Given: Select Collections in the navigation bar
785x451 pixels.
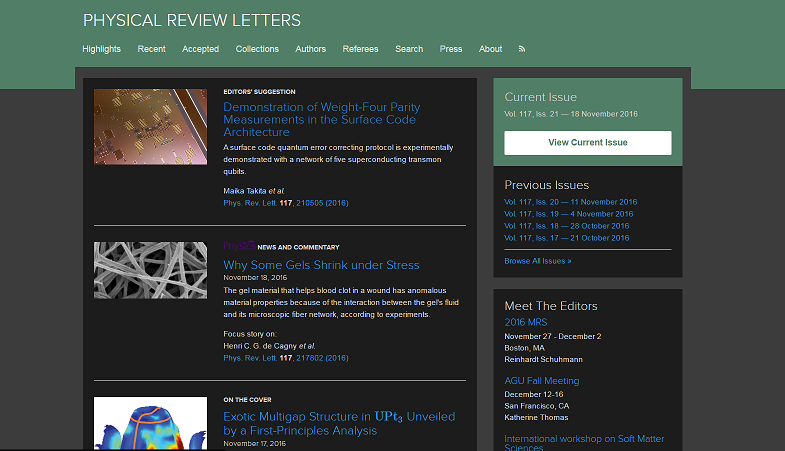Looking at the screenshot, I should [257, 49].
